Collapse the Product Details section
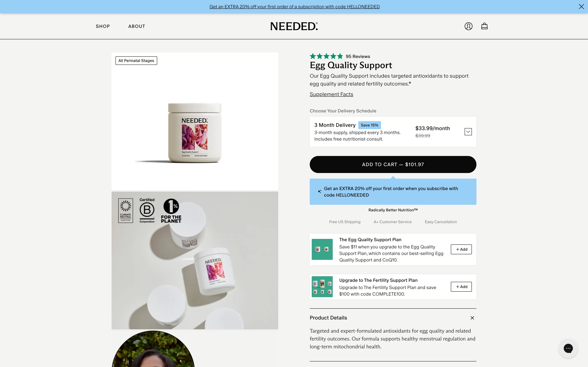Viewport: 588px width, 367px height. (x=472, y=318)
